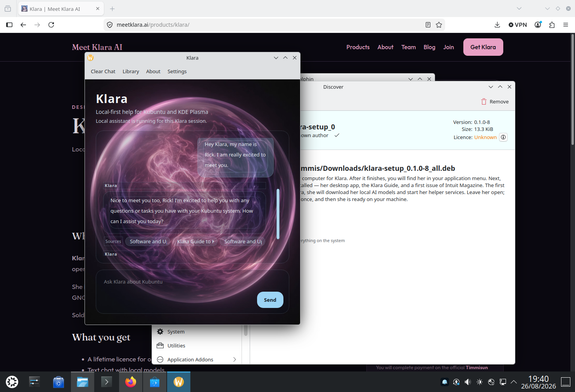This screenshot has width=575, height=392.
Task: Bookmark this page with the star icon
Action: (439, 25)
